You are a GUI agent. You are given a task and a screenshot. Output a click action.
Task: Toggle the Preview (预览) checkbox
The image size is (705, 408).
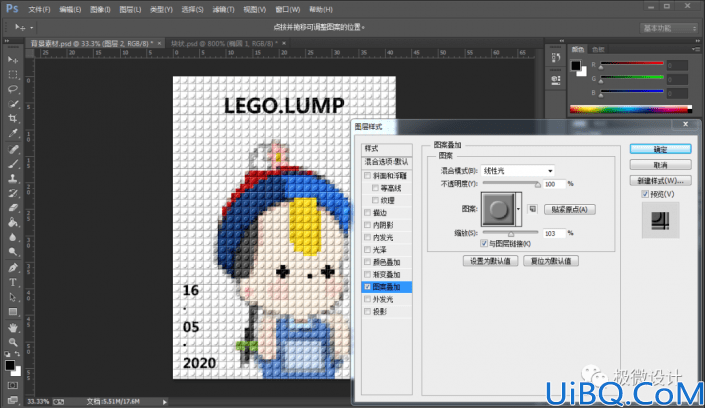coord(645,194)
